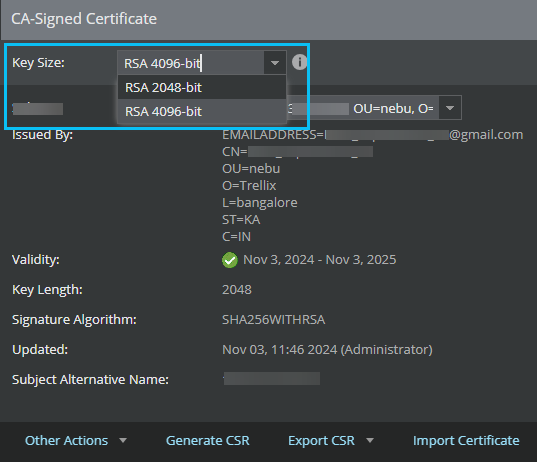Choose RSA 4096-bit from the list
Viewport: 537px width, 462px height.
202,111
